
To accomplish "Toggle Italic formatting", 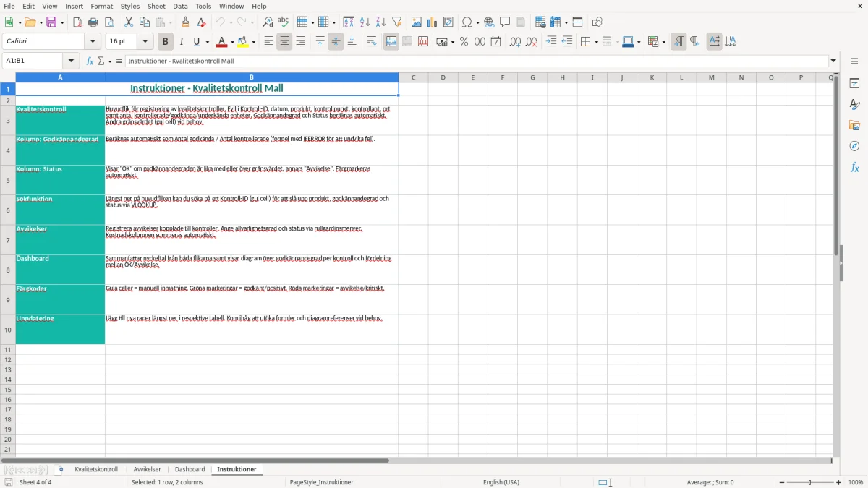I will click(x=181, y=42).
